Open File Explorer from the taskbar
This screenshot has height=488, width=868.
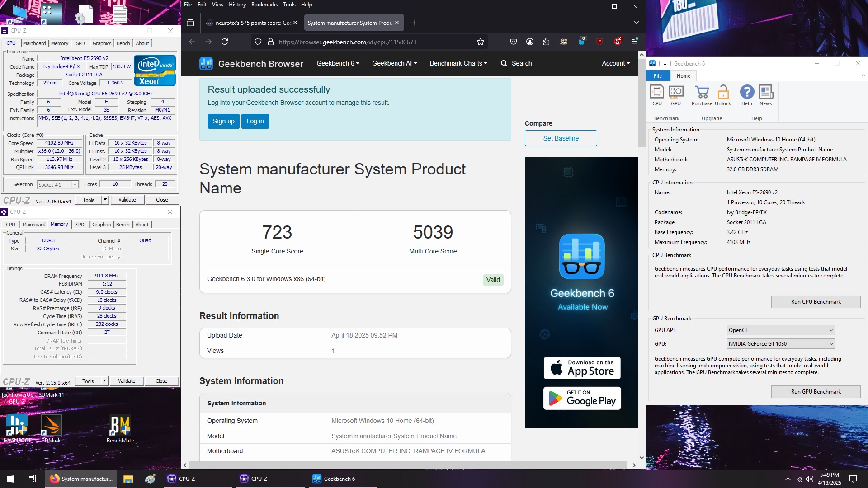(x=128, y=479)
